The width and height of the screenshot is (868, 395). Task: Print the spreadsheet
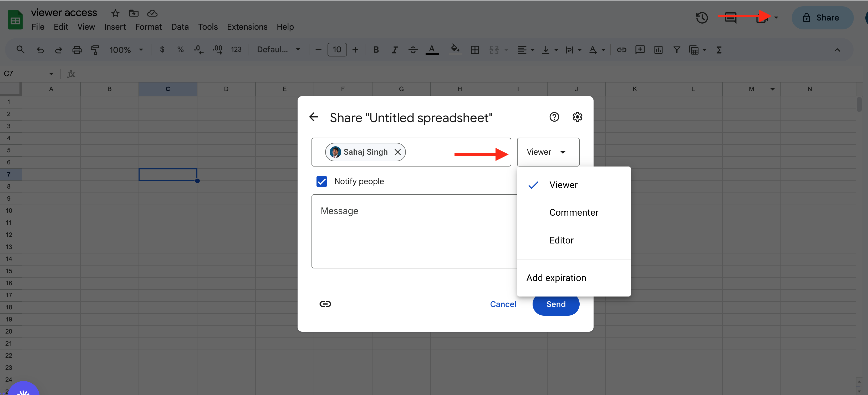pos(77,50)
